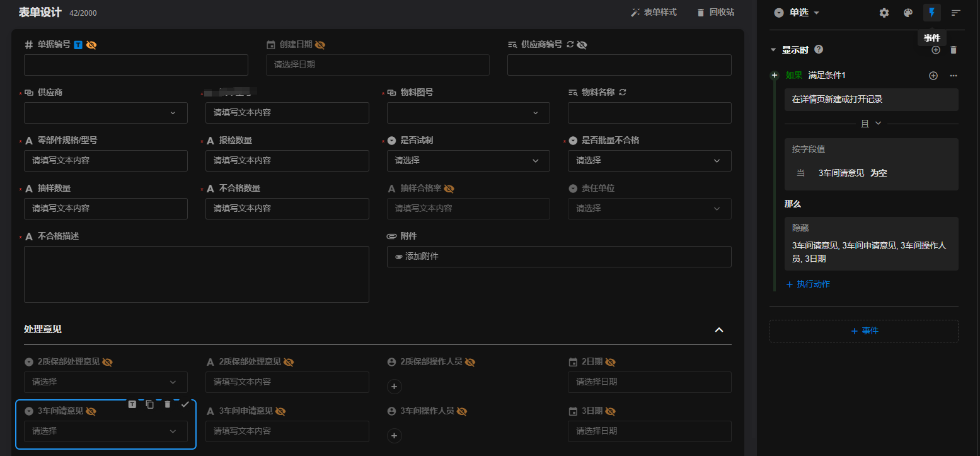Viewport: 980px width, 456px height.
Task: Delete the selected 3车间请意见 field via trash icon
Action: [168, 404]
